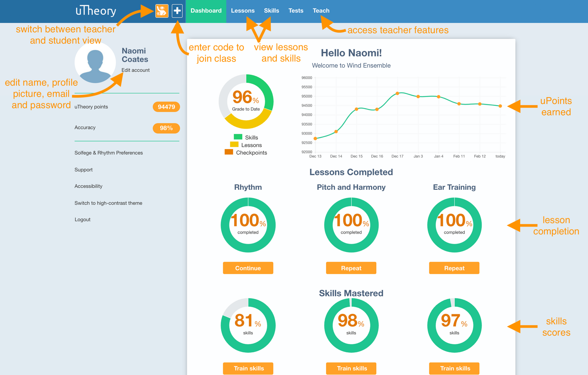Viewport: 588px width, 375px height.
Task: Click the Dec 14 data point on chart
Action: point(336,131)
